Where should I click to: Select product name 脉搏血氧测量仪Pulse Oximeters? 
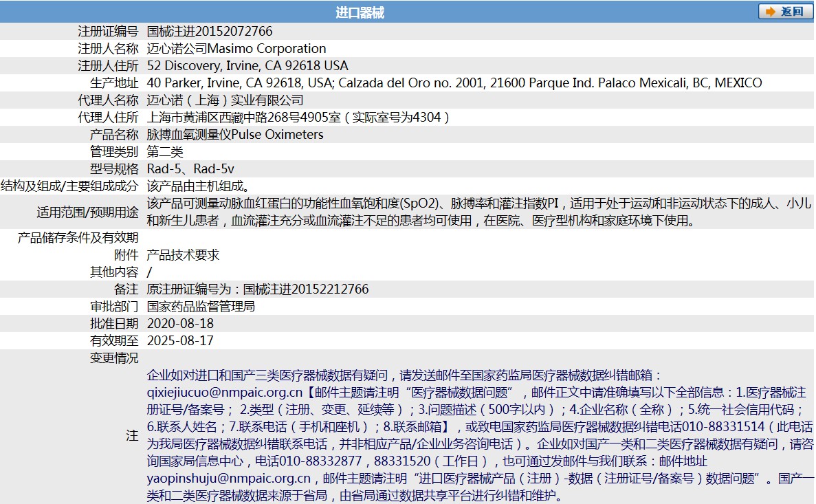(x=235, y=134)
